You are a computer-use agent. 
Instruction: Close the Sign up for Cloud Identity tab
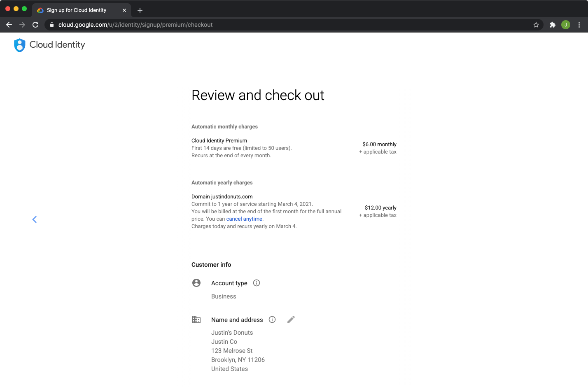124,10
